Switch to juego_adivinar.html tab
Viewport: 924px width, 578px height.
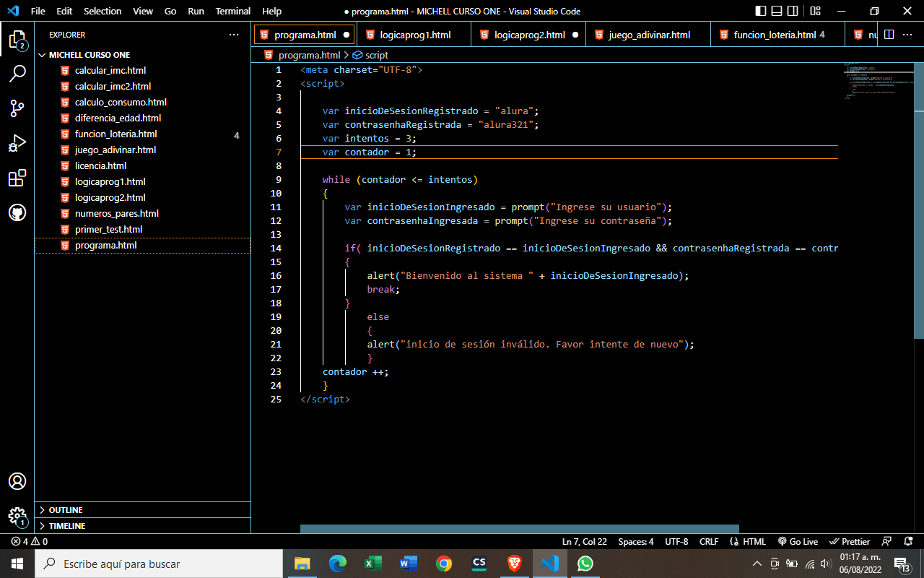pos(649,35)
